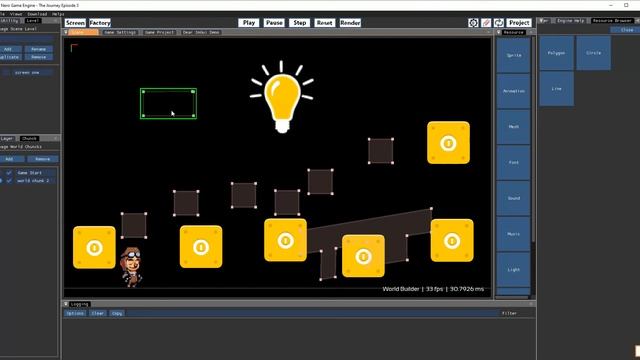Click the light bulb object in the scene
The width and height of the screenshot is (640, 360).
(x=282, y=97)
